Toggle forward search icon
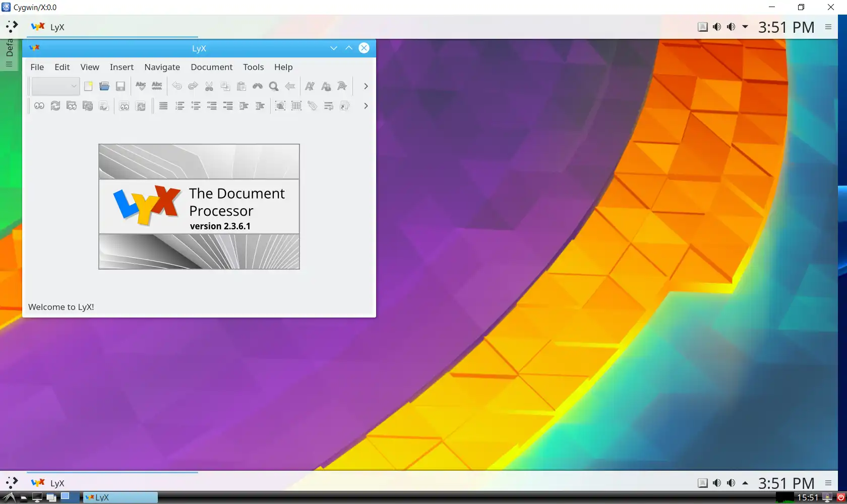This screenshot has width=847, height=504. [104, 106]
